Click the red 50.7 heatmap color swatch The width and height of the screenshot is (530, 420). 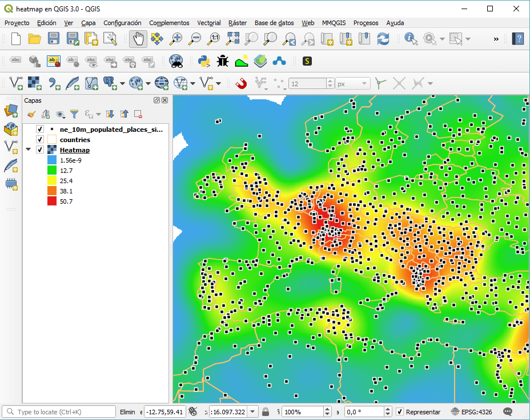pyautogui.click(x=51, y=201)
